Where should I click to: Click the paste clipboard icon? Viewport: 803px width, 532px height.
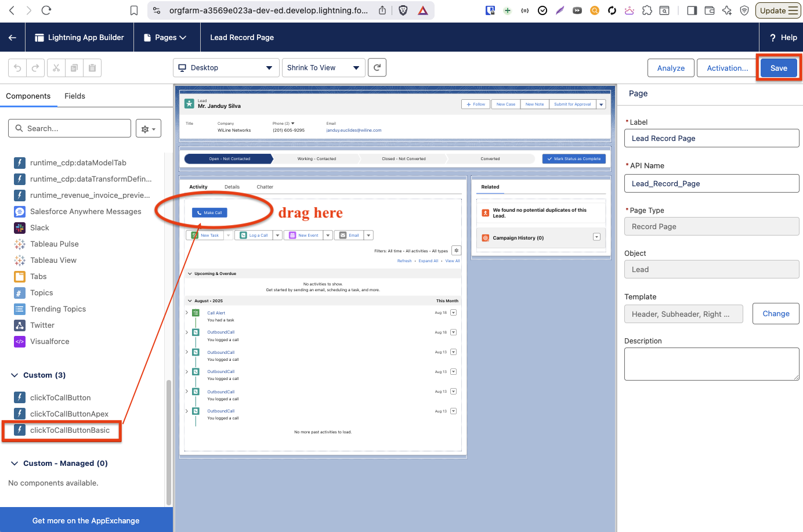[92, 68]
